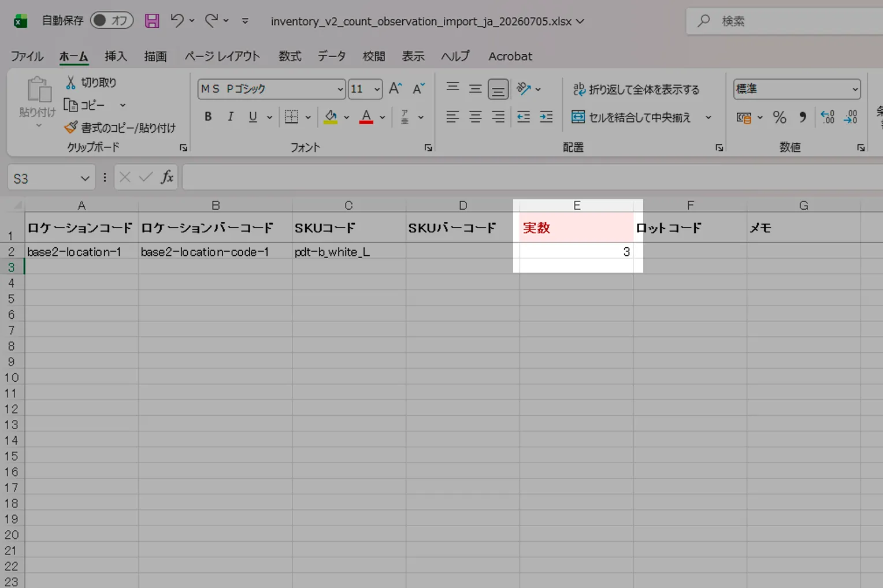Click the Format Painter (書式のコピー/貼り付け) brush
The width and height of the screenshot is (883, 588).
(x=71, y=127)
